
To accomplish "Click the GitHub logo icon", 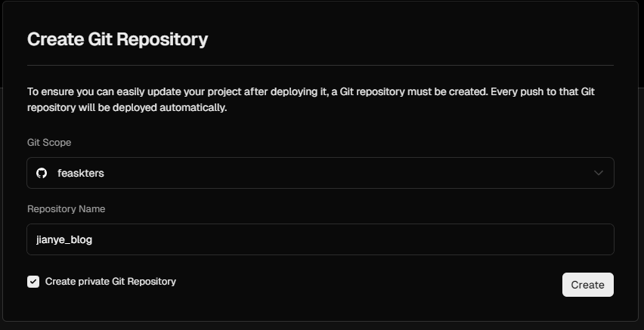I will tap(42, 173).
